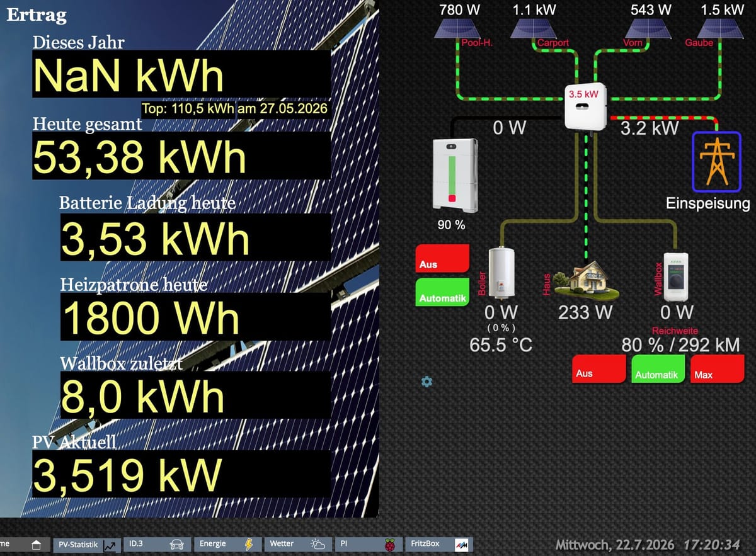The image size is (756, 556).
Task: Click the Einspeisung power pylon icon
Action: [x=716, y=161]
